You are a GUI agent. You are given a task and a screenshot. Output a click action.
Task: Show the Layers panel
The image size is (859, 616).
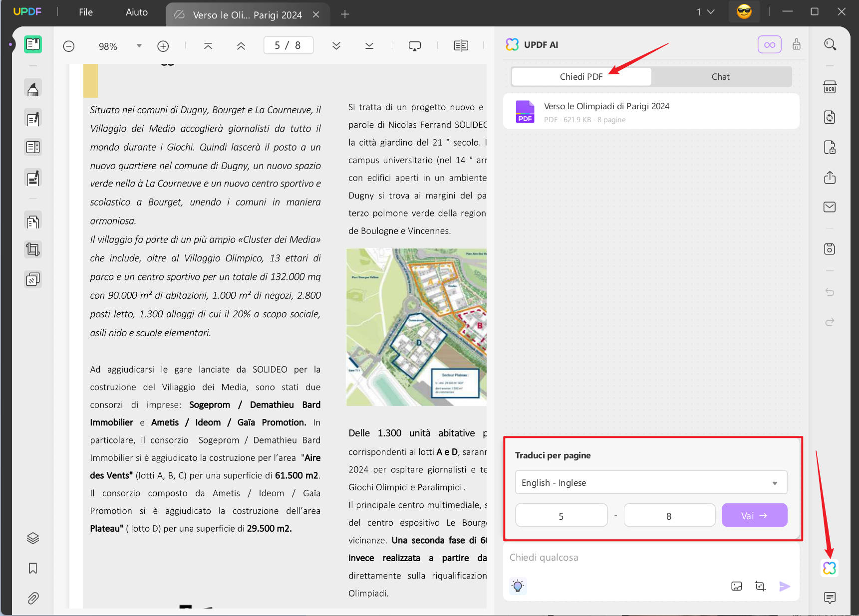tap(33, 538)
